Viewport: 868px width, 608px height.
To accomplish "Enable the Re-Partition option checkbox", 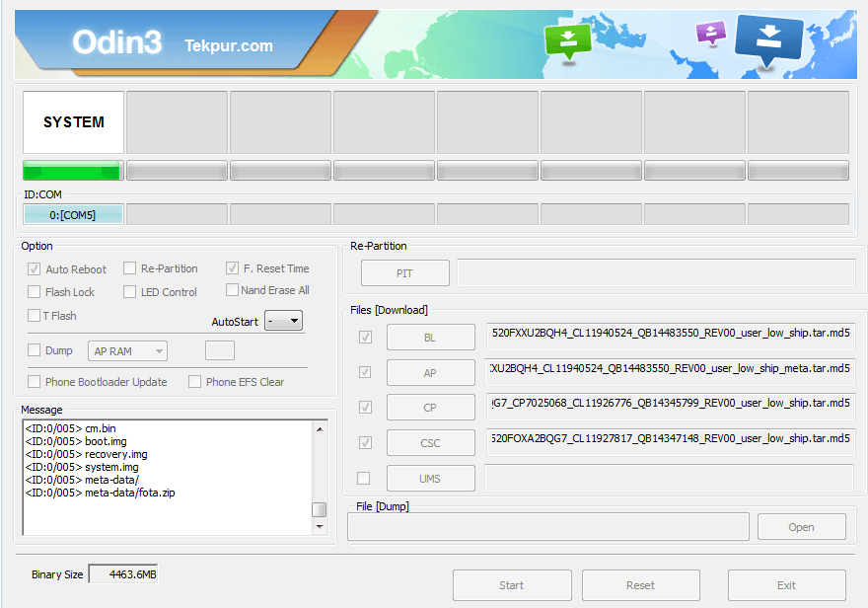I will 129,268.
